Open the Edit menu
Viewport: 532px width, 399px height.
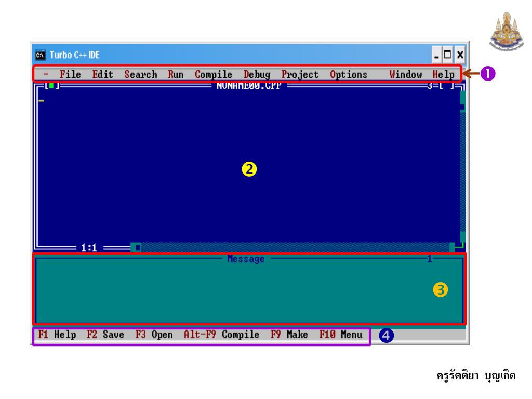(x=103, y=74)
